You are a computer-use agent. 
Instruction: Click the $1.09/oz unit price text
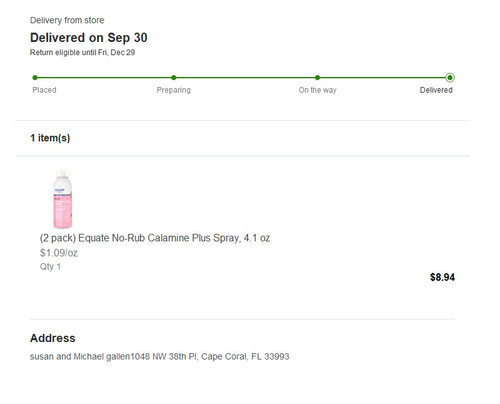click(x=59, y=253)
